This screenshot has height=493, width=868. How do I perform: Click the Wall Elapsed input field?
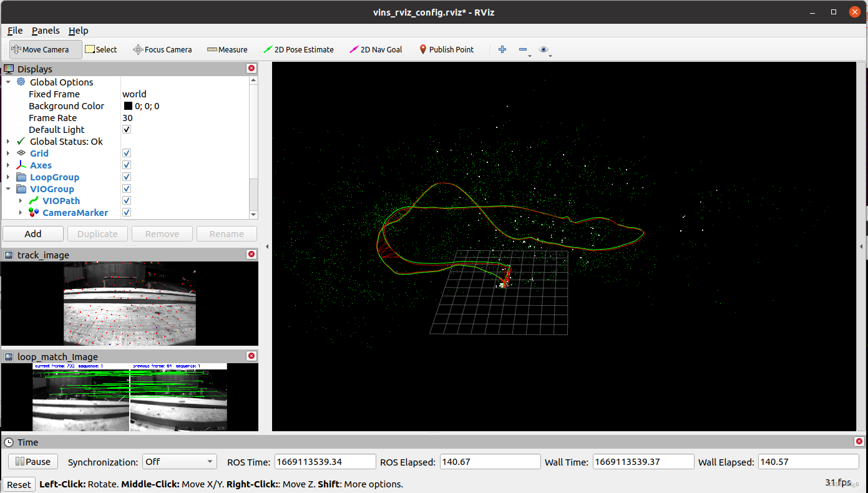(808, 461)
